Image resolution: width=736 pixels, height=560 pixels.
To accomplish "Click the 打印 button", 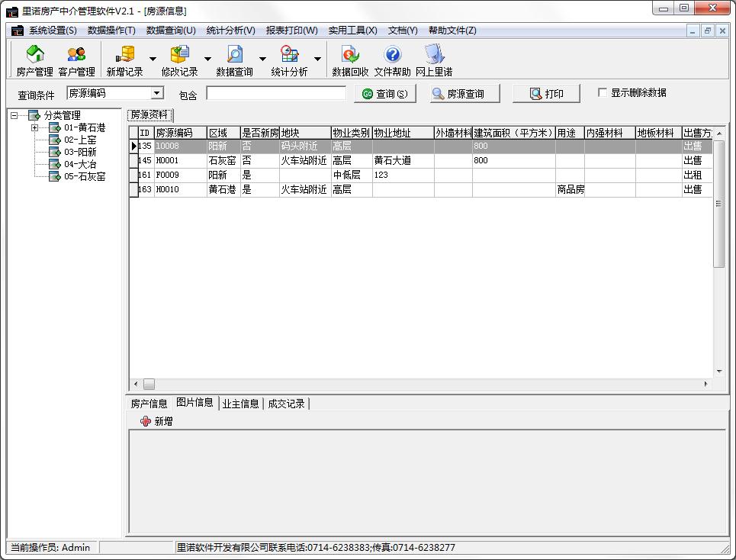I will (546, 94).
